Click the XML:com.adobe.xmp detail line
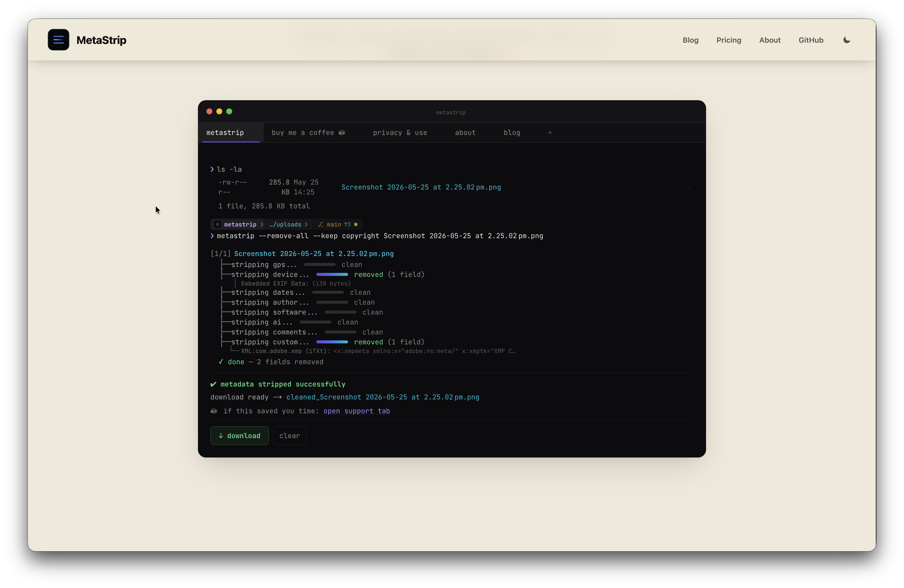This screenshot has height=588, width=904. 378,351
